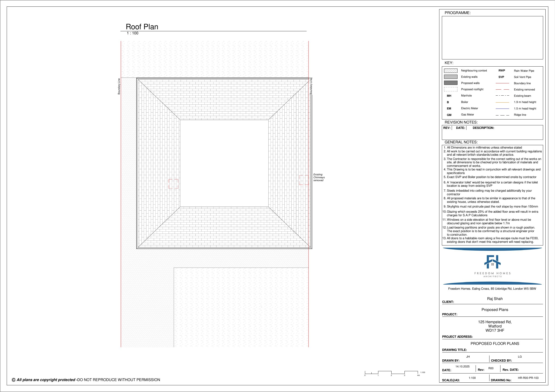This screenshot has width=555, height=392.
Task: Click the dashed Proposed rooflight key symbol
Action: coord(451,89)
